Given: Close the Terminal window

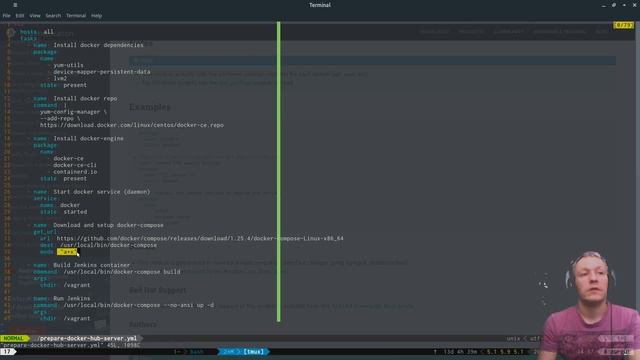Looking at the screenshot, I should 635,5.
